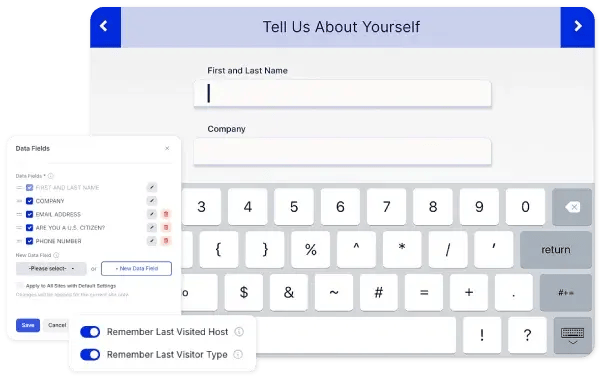Advance with the right arrow header button
The image size is (600, 376).
[x=577, y=27]
